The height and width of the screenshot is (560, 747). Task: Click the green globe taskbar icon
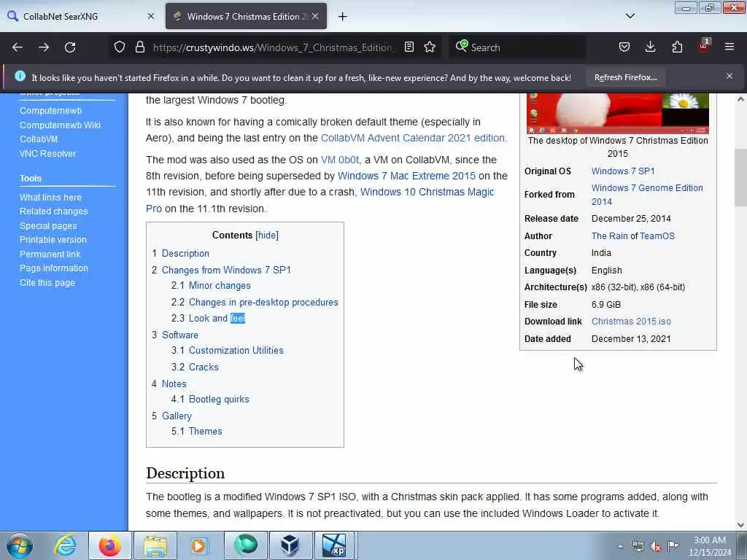[246, 545]
